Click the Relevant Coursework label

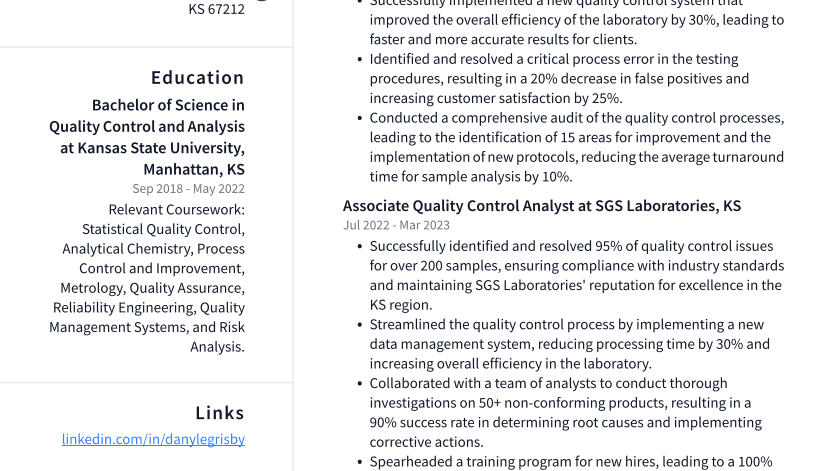point(176,210)
